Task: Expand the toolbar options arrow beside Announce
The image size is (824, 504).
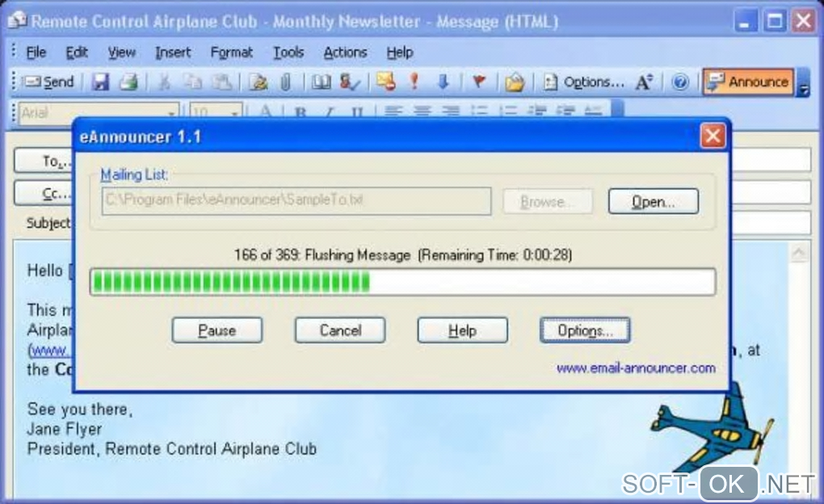Action: pyautogui.click(x=803, y=82)
